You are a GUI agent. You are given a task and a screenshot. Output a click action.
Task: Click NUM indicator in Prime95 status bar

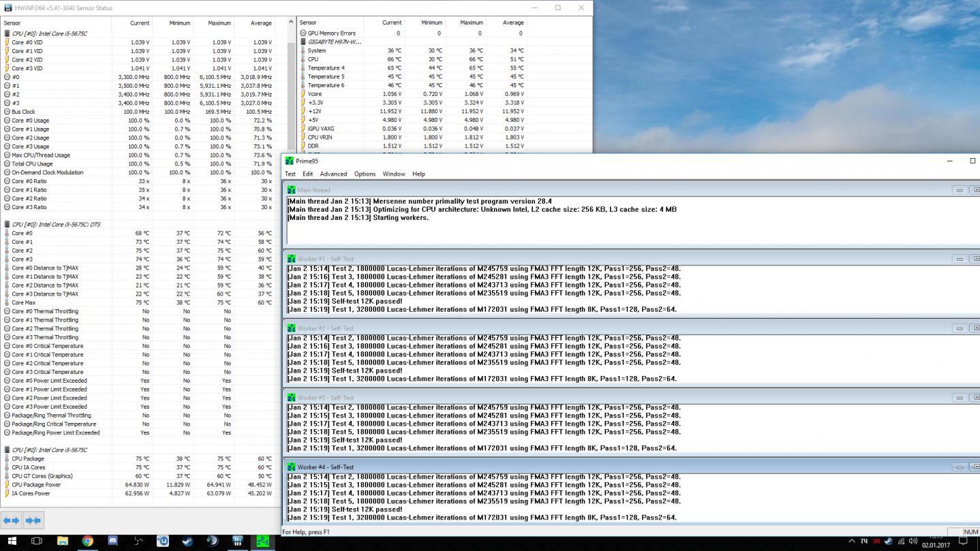pos(970,532)
